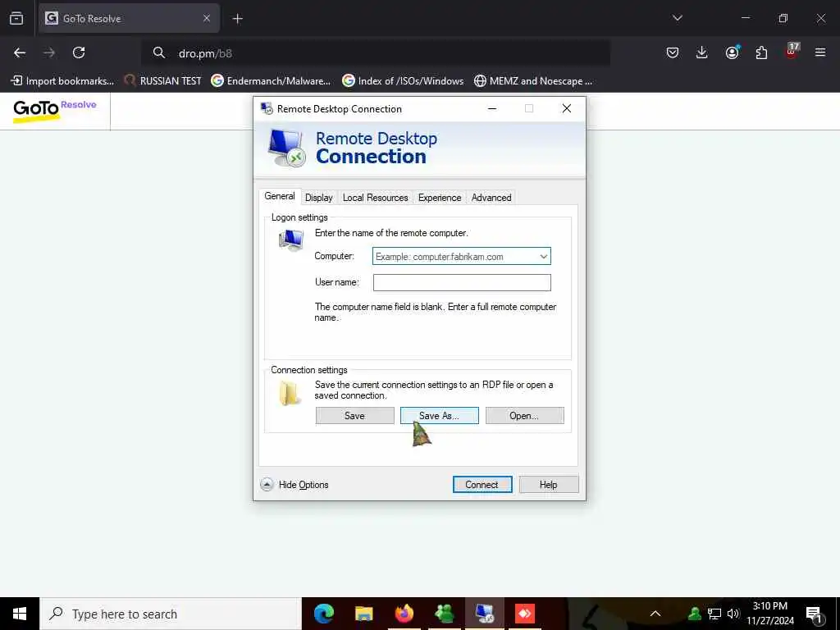Open the red AnyDesk taskbar icon

[x=525, y=614]
